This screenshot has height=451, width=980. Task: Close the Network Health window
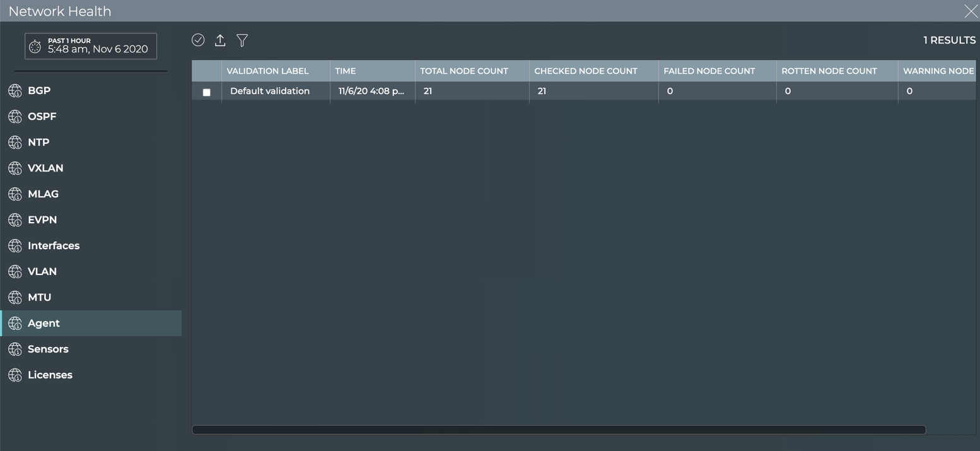[x=970, y=11]
